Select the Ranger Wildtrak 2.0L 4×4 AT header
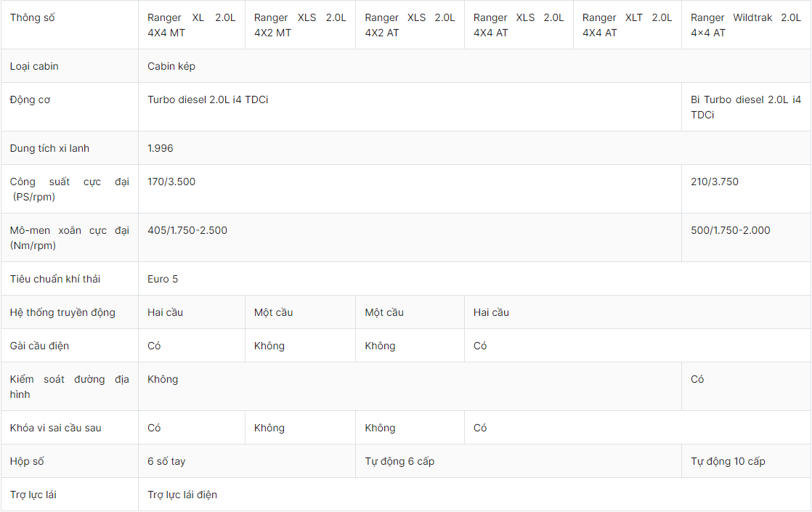The image size is (812, 512). pyautogui.click(x=745, y=25)
